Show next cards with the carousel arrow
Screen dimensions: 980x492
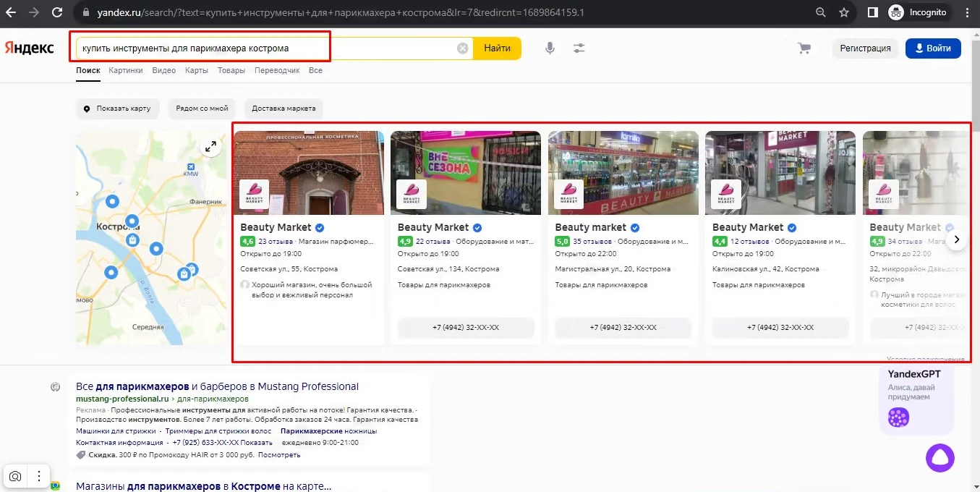pyautogui.click(x=957, y=239)
